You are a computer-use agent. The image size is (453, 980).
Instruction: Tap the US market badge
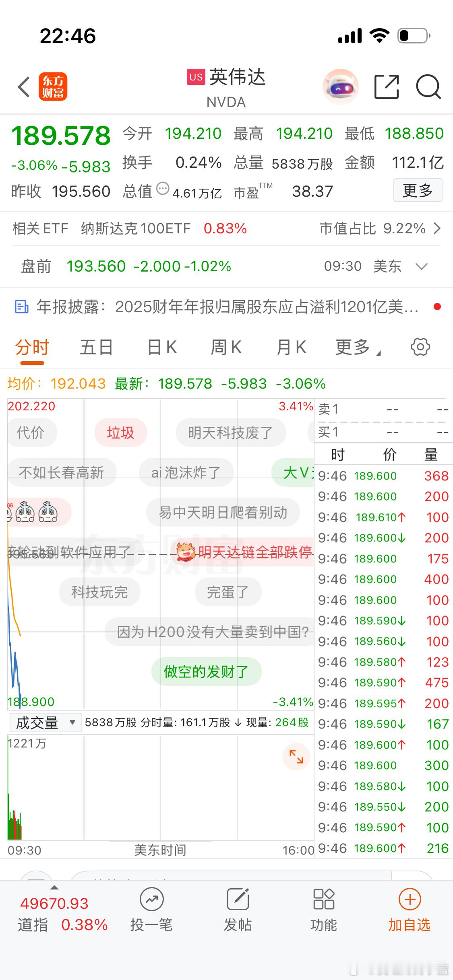tap(196, 77)
